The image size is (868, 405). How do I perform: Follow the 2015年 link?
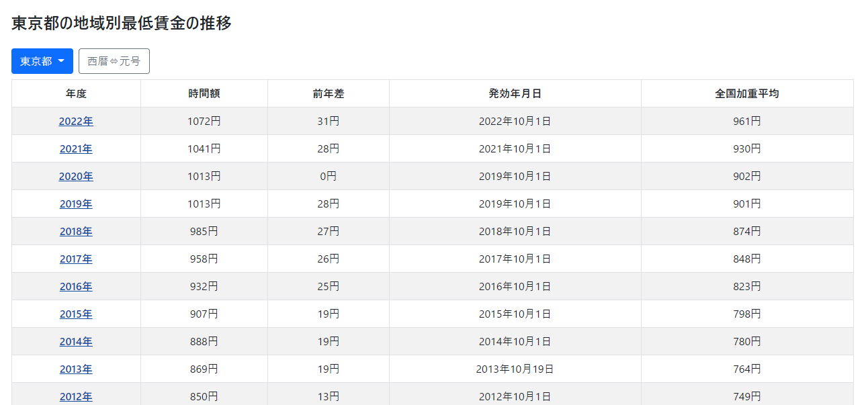[76, 314]
